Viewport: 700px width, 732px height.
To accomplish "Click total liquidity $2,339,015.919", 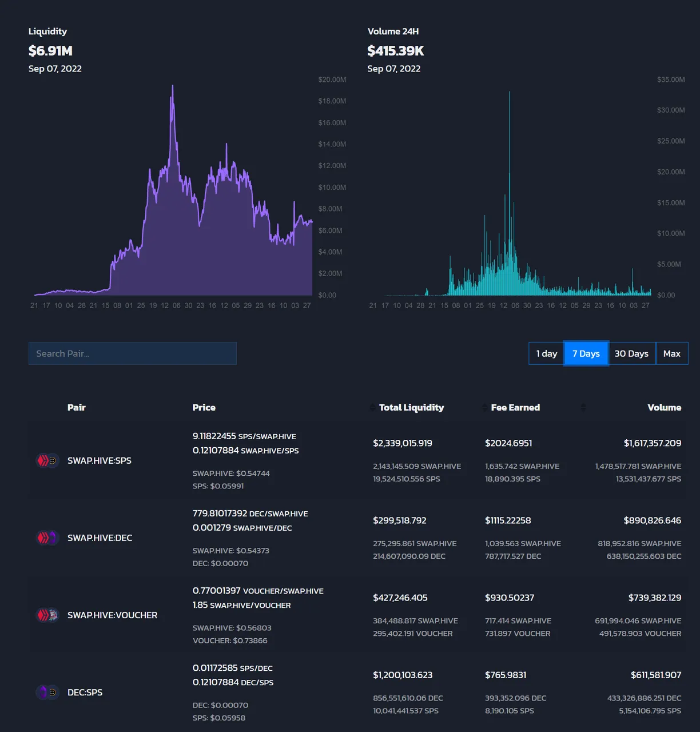I will coord(403,443).
